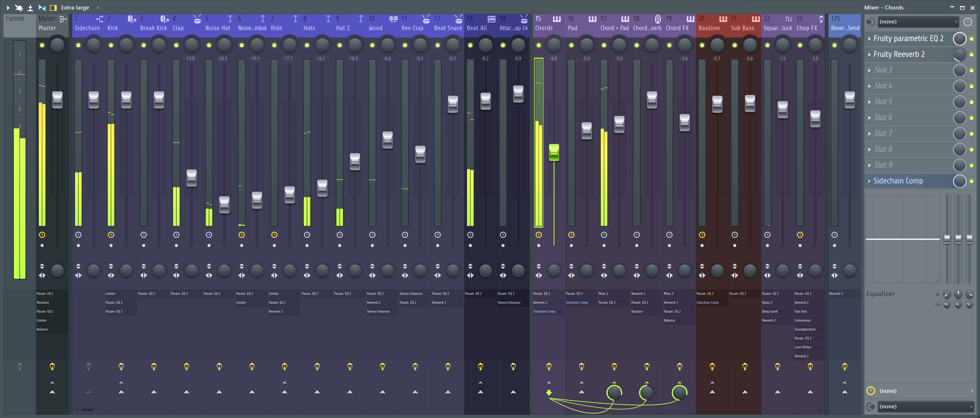Toggle the enable button on Sidechain Comp slot
The image size is (980, 418).
click(x=974, y=181)
